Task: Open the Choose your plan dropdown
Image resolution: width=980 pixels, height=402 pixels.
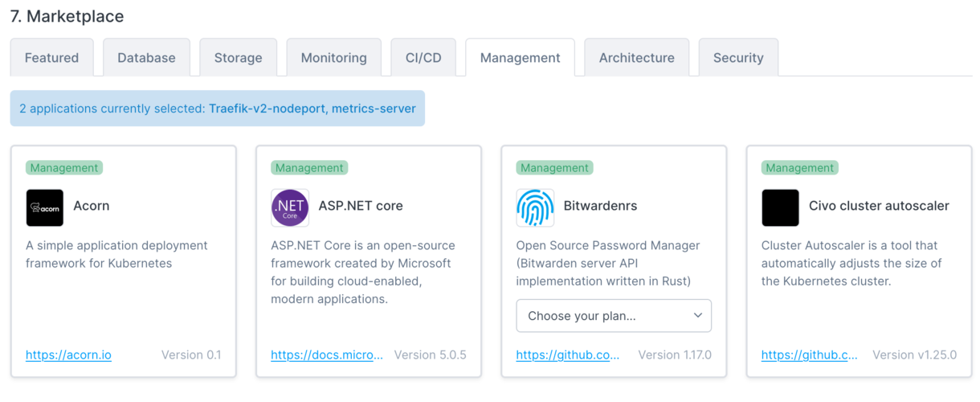Action: [614, 316]
